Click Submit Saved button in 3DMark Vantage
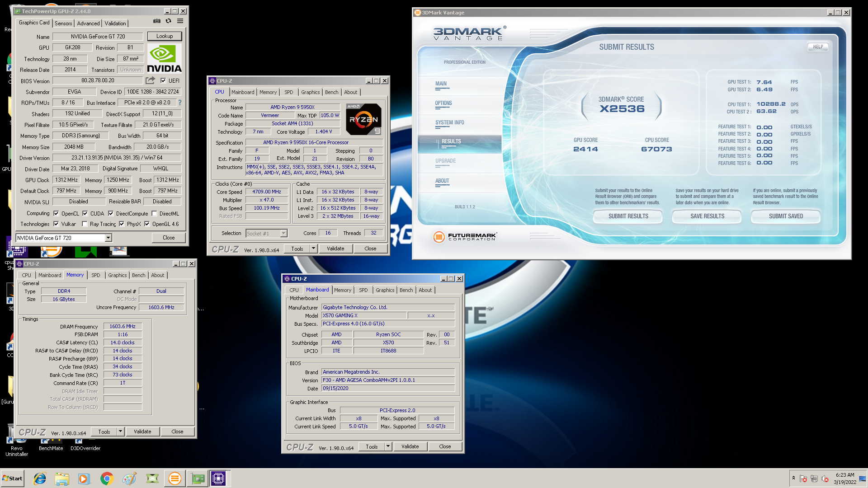Image resolution: width=868 pixels, height=488 pixels. (x=786, y=216)
